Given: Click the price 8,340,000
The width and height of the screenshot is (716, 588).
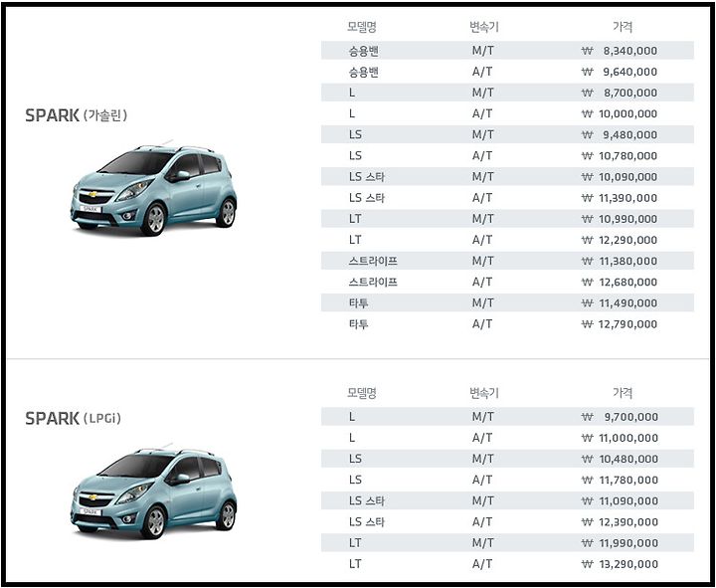Looking at the screenshot, I should point(630,51).
